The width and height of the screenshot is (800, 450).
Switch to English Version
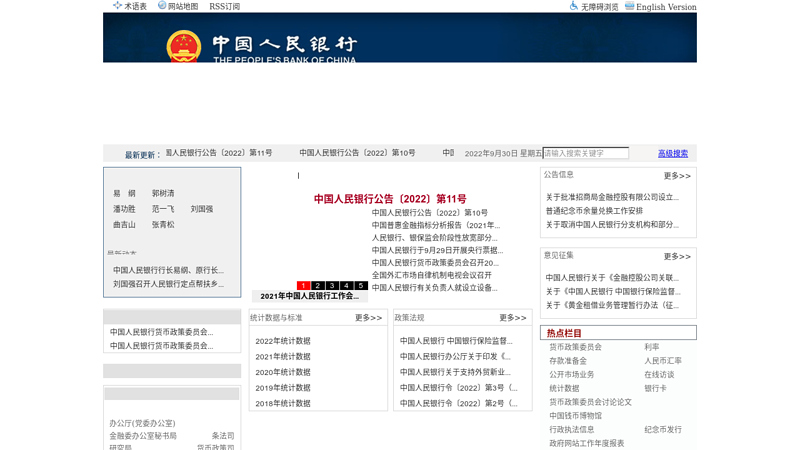tap(666, 7)
